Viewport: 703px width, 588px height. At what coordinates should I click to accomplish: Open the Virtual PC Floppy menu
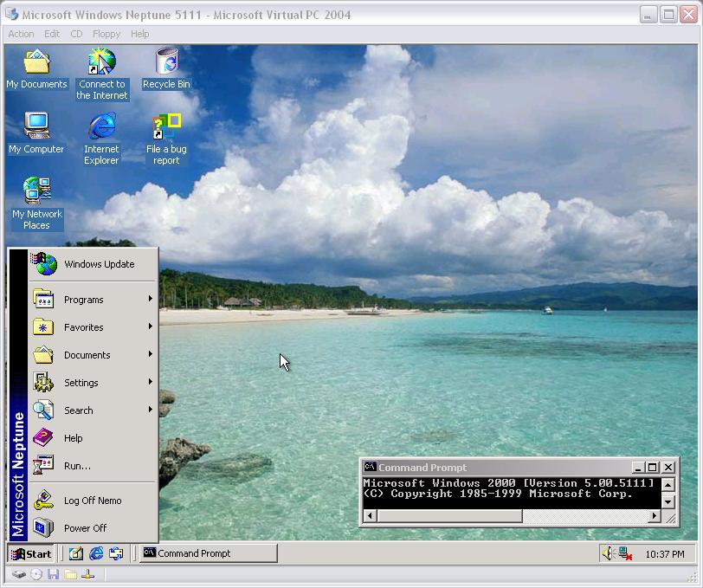106,34
